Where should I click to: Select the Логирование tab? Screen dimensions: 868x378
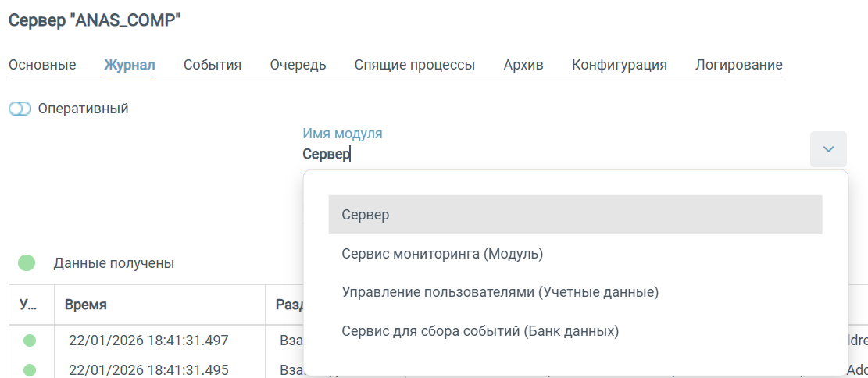pyautogui.click(x=738, y=65)
